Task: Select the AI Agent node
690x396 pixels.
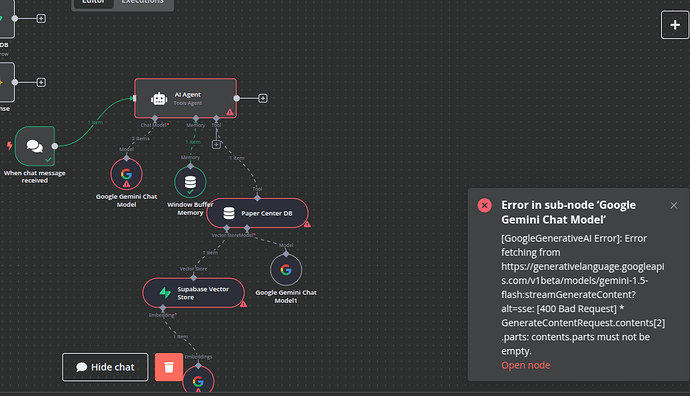Action: [x=185, y=98]
